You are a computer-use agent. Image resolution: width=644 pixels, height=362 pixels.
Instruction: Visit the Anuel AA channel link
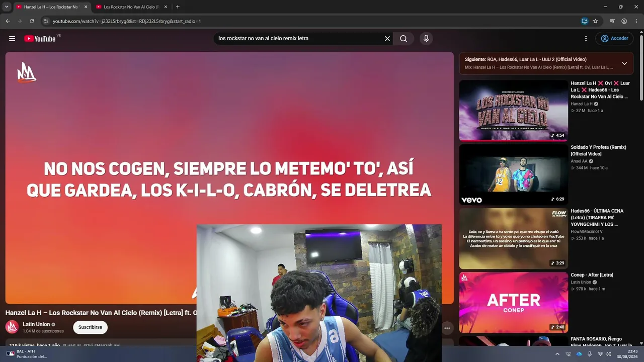tap(579, 161)
